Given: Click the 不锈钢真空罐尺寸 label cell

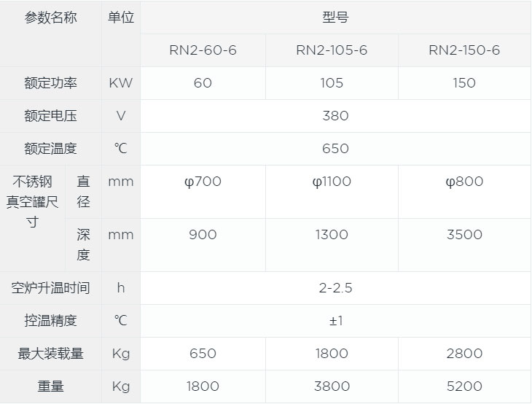Looking at the screenshot, I should [x=33, y=202].
